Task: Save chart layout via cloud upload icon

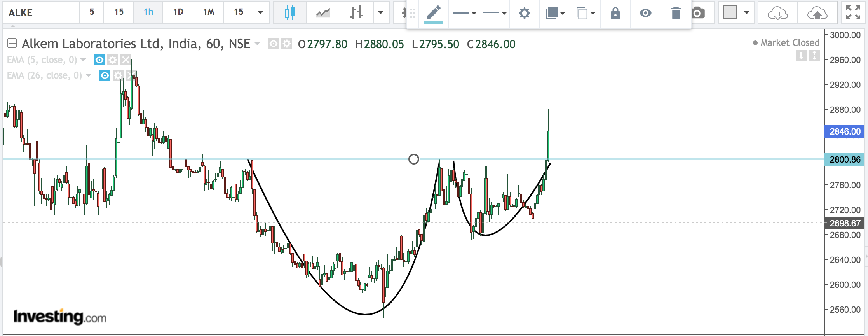Action: [x=817, y=13]
